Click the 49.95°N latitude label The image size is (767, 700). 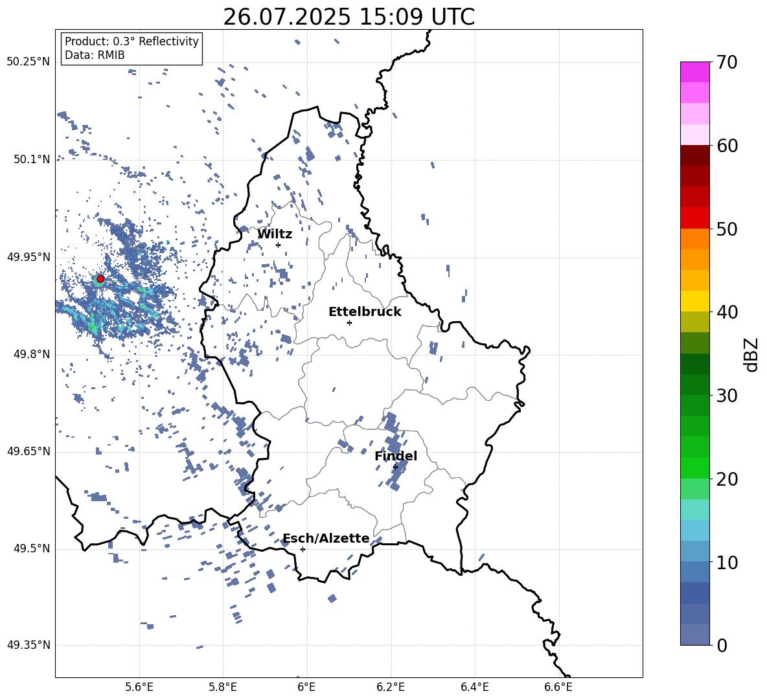coord(29,256)
